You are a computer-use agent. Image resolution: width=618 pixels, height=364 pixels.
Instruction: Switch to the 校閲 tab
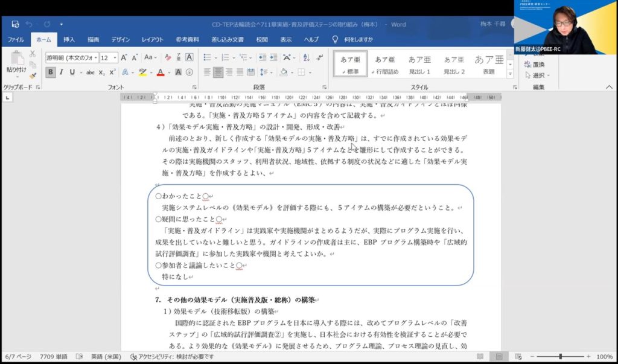[x=261, y=40]
